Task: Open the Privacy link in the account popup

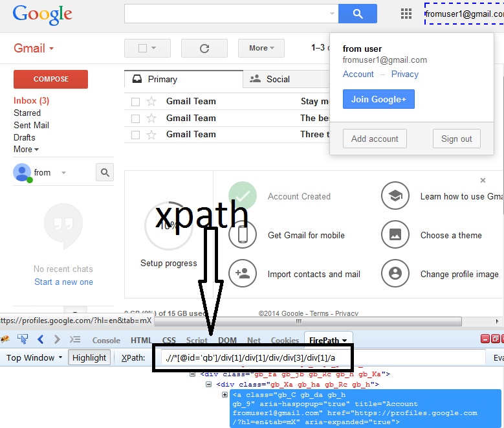Action: (x=404, y=74)
